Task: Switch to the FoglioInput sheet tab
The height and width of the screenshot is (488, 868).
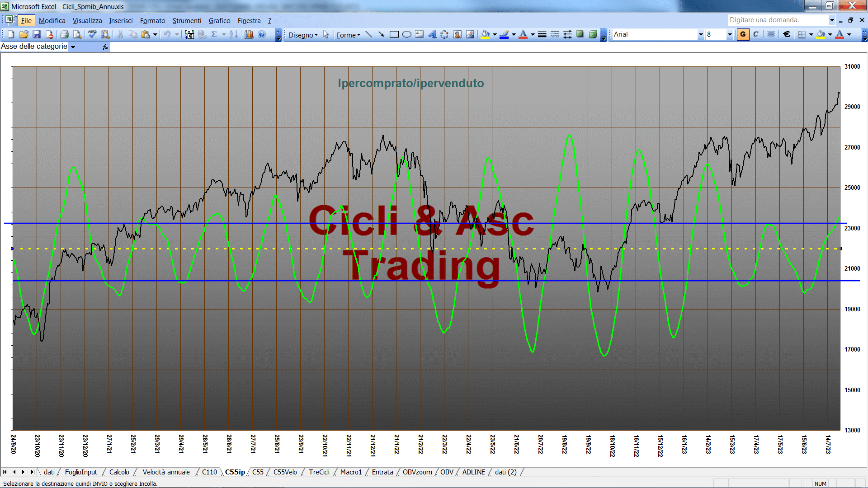Action: (x=81, y=472)
